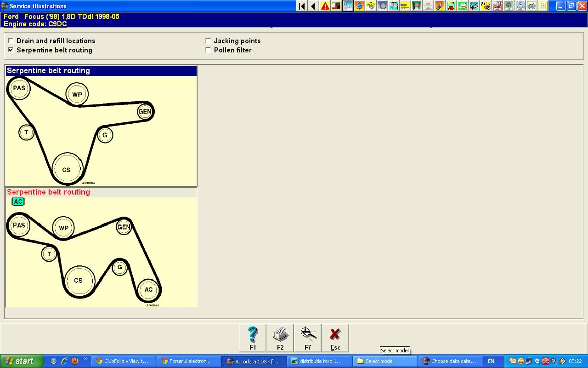Click the green AC tag icon
The image size is (588, 368).
click(18, 201)
